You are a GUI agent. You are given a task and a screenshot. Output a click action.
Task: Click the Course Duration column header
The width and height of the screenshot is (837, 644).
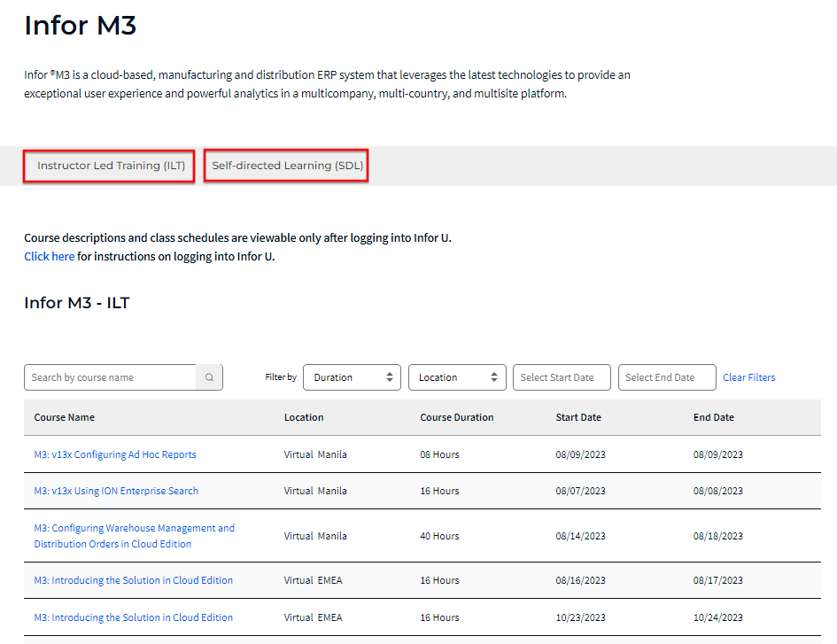coord(457,417)
